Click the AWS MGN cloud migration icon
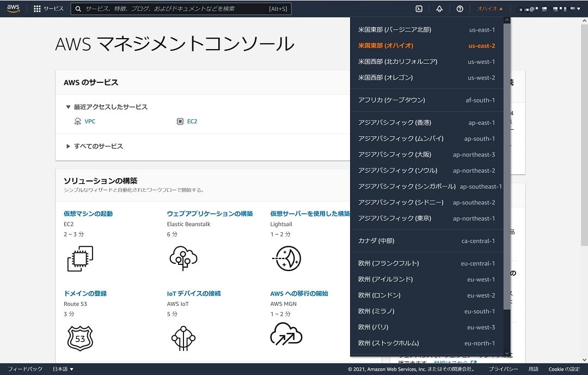The image size is (588, 375). click(286, 334)
